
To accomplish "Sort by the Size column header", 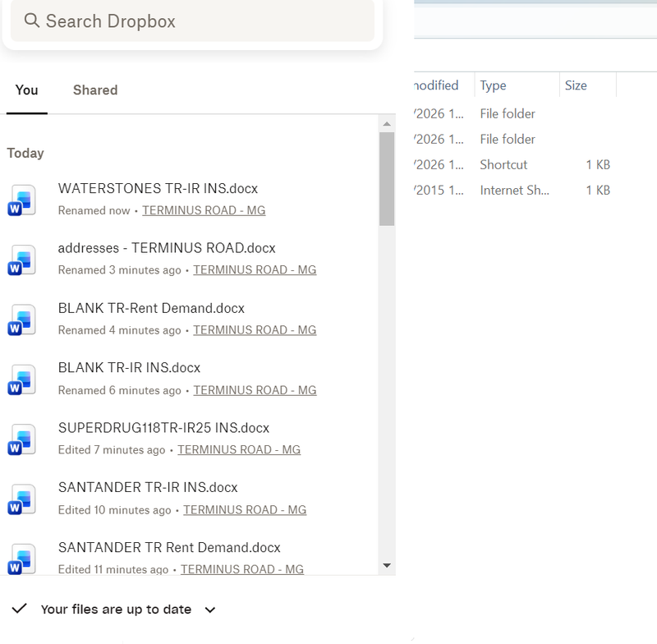I will click(x=576, y=85).
